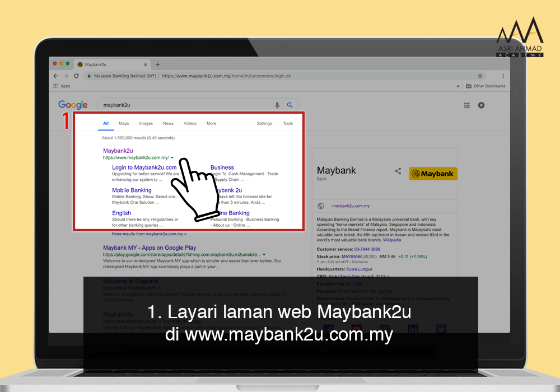Open Chrome three-dot menu
This screenshot has width=560, height=392.
(503, 76)
